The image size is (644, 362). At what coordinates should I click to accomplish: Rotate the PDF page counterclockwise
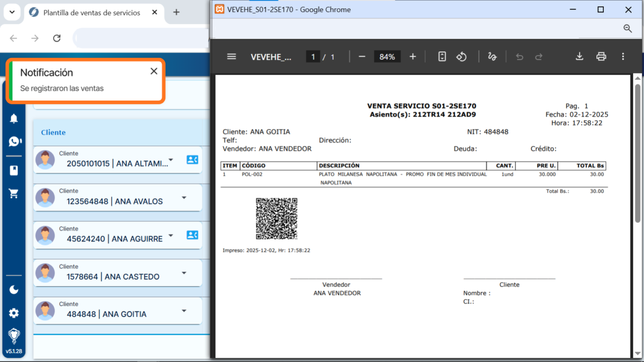(461, 56)
